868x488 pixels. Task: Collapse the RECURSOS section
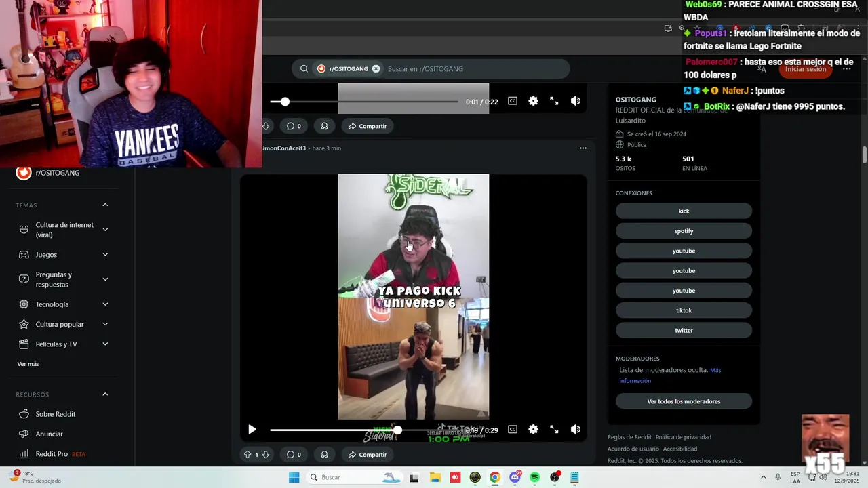(x=105, y=394)
